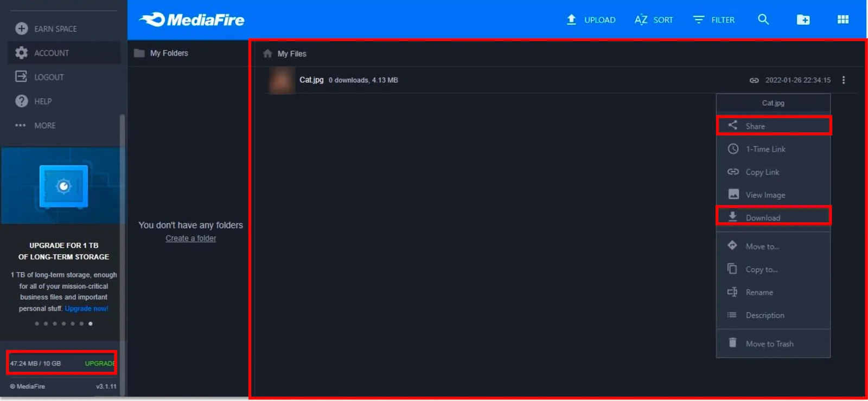Choose Rename in the context menu
Image resolution: width=868 pixels, height=401 pixels.
774,292
